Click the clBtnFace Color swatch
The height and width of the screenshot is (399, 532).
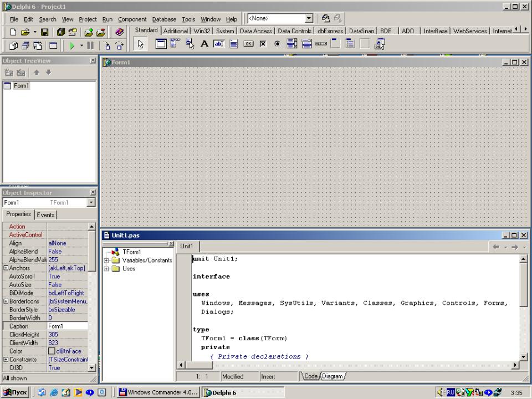(x=52, y=351)
